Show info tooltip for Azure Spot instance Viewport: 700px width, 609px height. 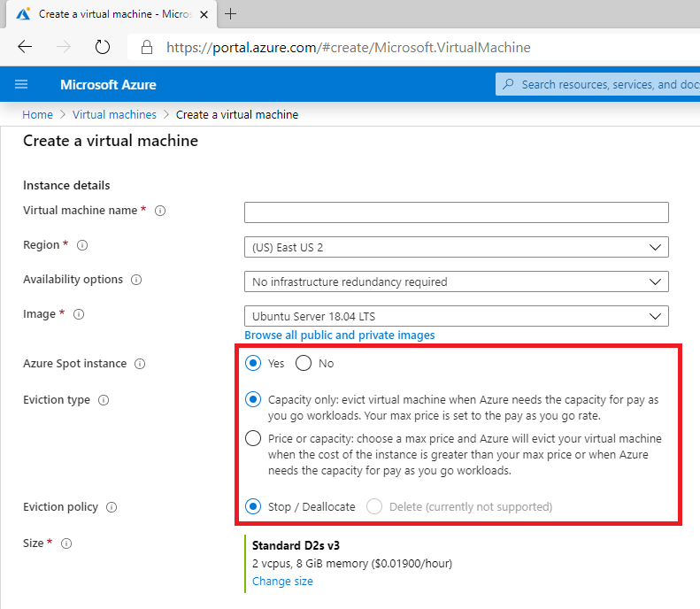click(x=140, y=364)
